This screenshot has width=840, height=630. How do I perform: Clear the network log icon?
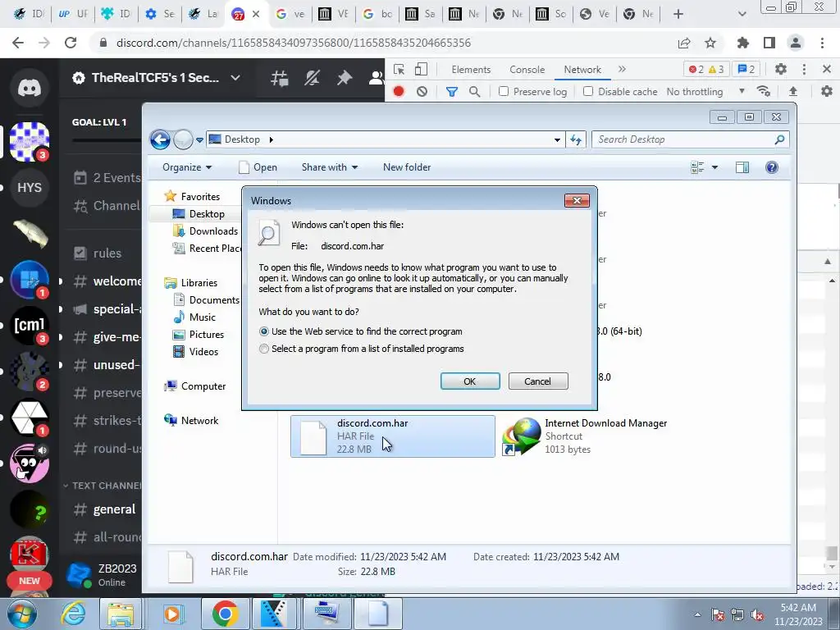[422, 92]
